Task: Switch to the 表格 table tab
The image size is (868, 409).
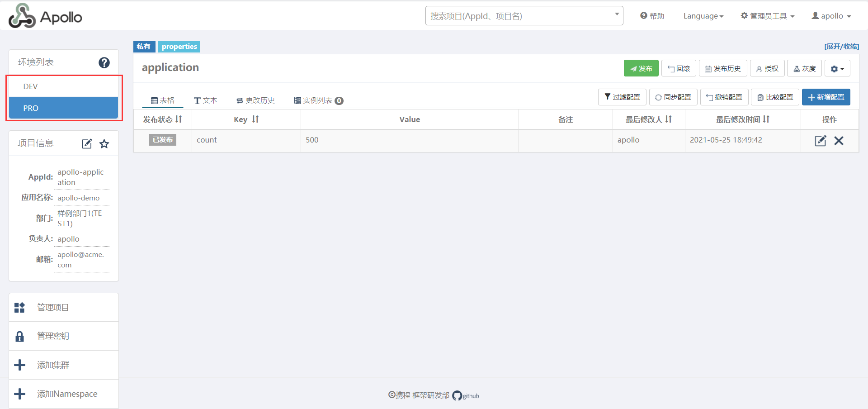Action: (163, 100)
